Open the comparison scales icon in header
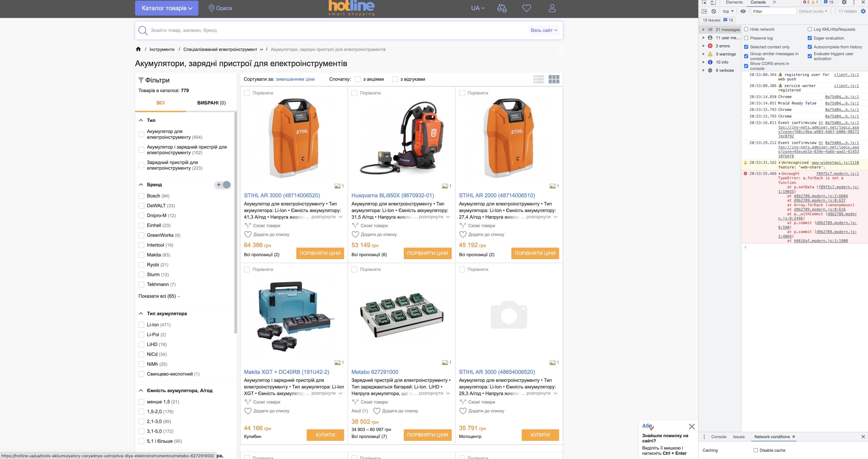868x459 pixels. pos(502,8)
